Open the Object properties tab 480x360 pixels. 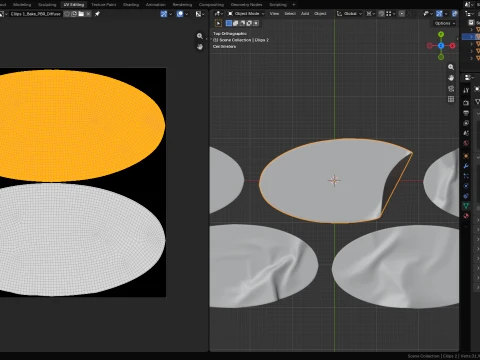[466, 156]
